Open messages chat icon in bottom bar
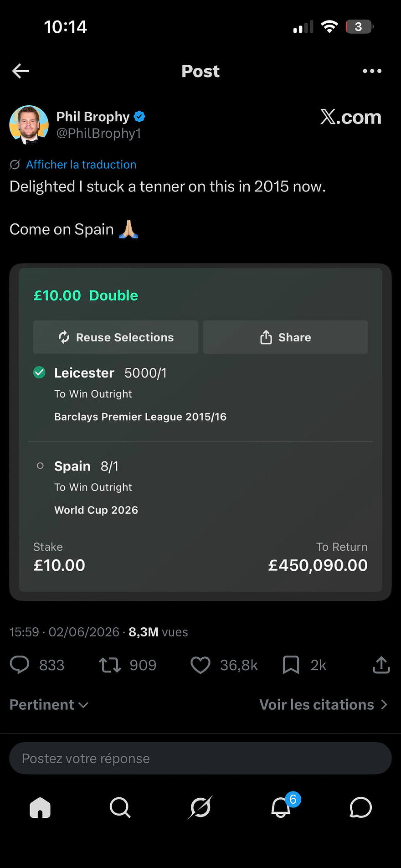 pyautogui.click(x=360, y=807)
